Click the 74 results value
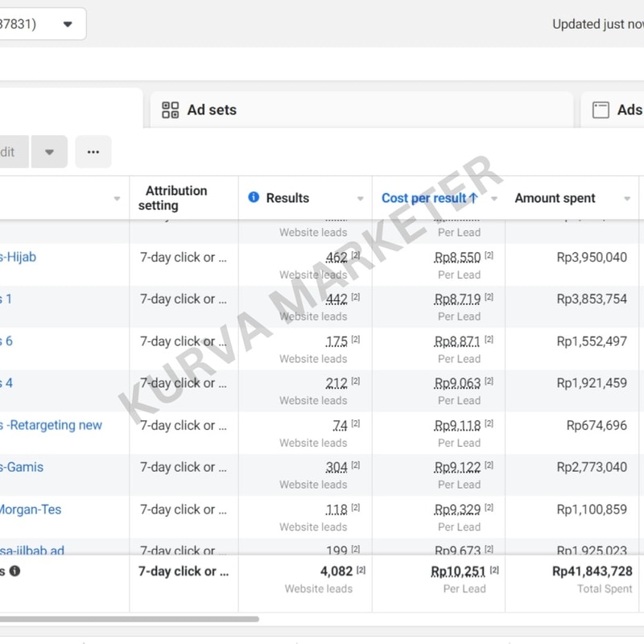Viewport: 644px width, 644px height. point(340,426)
